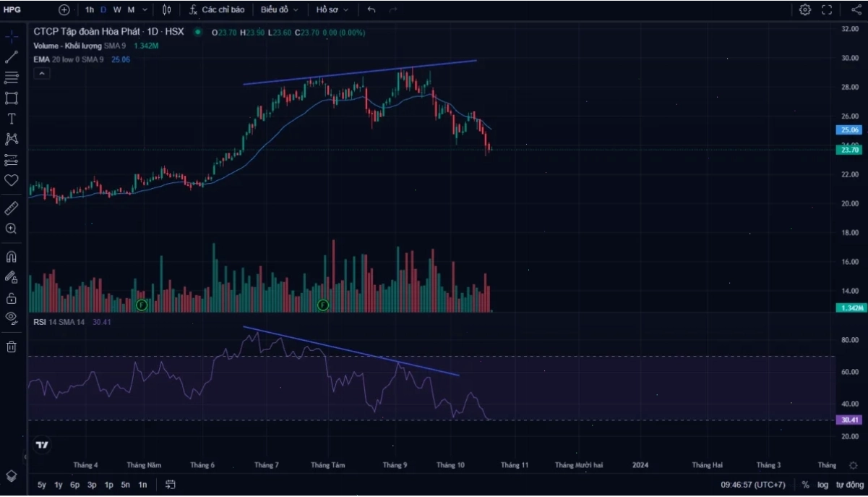Toggle lock all drawing tools
Screen dimensions: 868x497
click(12, 297)
